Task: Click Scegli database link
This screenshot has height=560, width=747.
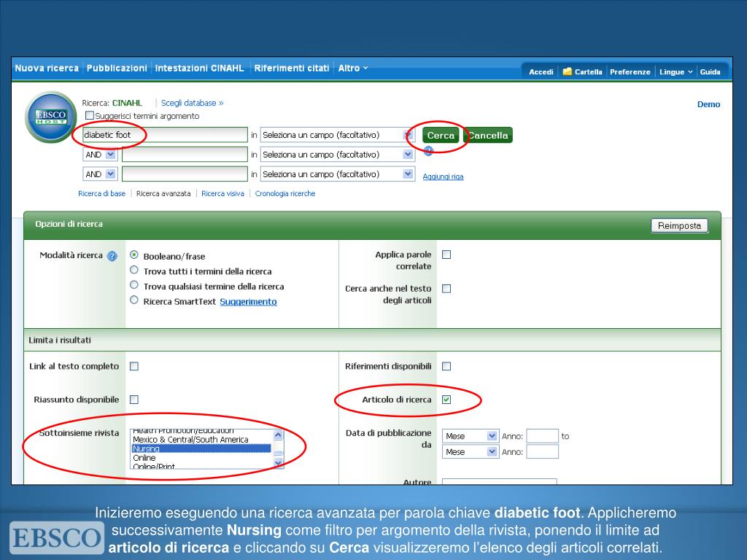Action: click(192, 103)
